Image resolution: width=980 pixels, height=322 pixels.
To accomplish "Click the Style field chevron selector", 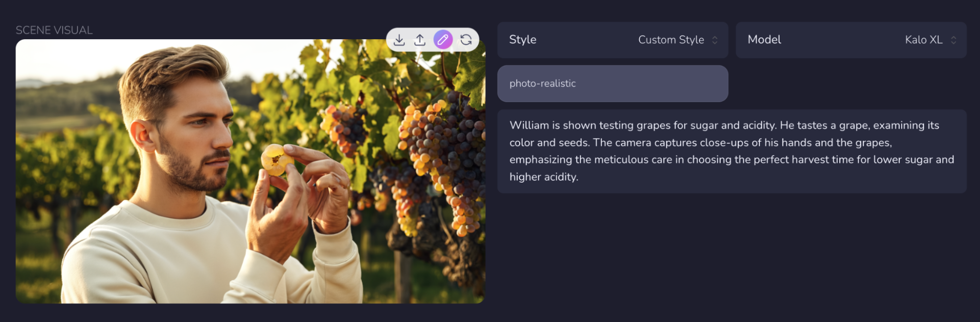I will (714, 40).
